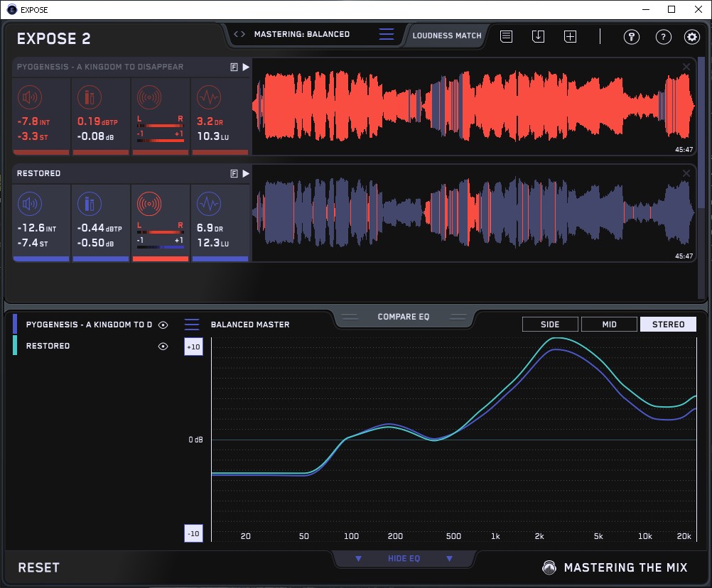The width and height of the screenshot is (712, 588).
Task: Click the -3.3 ST short-term loudness value
Action: click(x=33, y=136)
